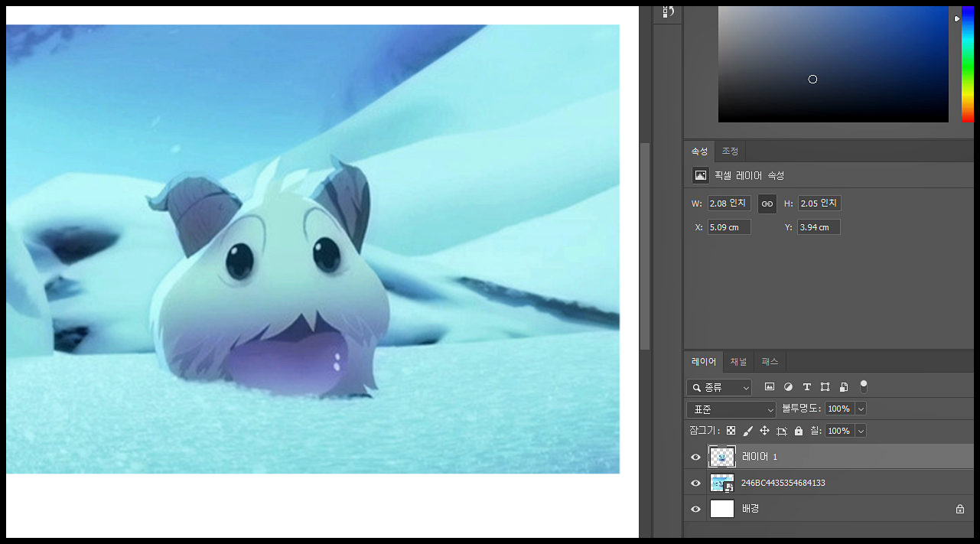Lock all padlock icon in 잠그기 row
The image size is (980, 544).
799,431
